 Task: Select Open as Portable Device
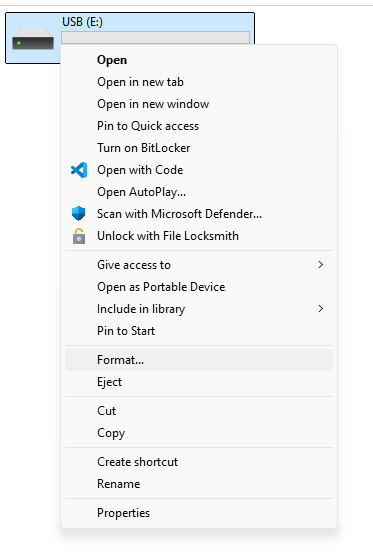tap(199, 287)
